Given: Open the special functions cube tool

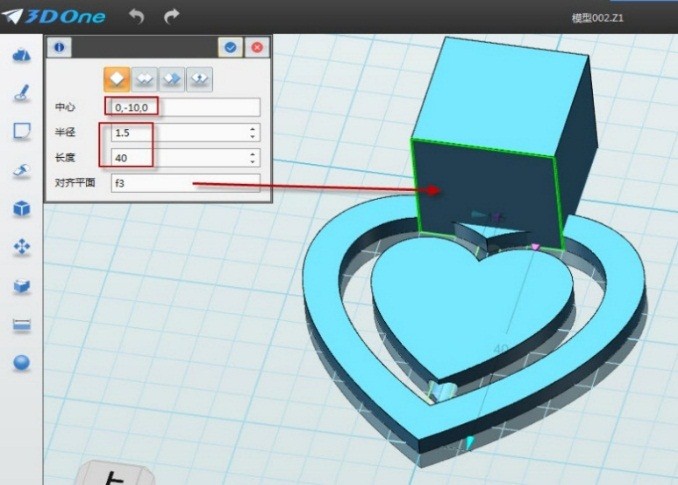Looking at the screenshot, I should click(x=21, y=209).
